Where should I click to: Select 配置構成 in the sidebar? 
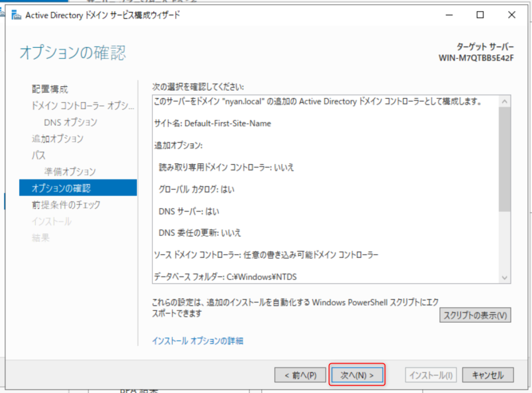[50, 89]
